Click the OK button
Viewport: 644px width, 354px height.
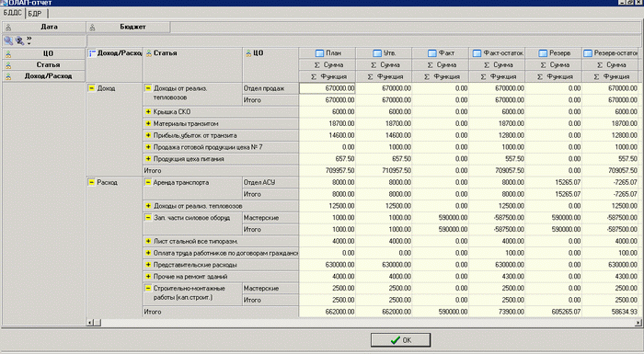[400, 340]
